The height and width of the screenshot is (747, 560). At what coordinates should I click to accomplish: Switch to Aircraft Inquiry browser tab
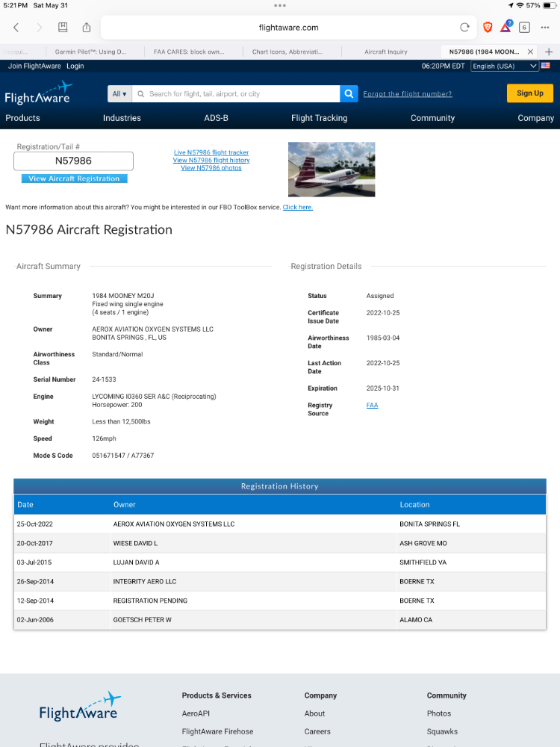pyautogui.click(x=386, y=52)
